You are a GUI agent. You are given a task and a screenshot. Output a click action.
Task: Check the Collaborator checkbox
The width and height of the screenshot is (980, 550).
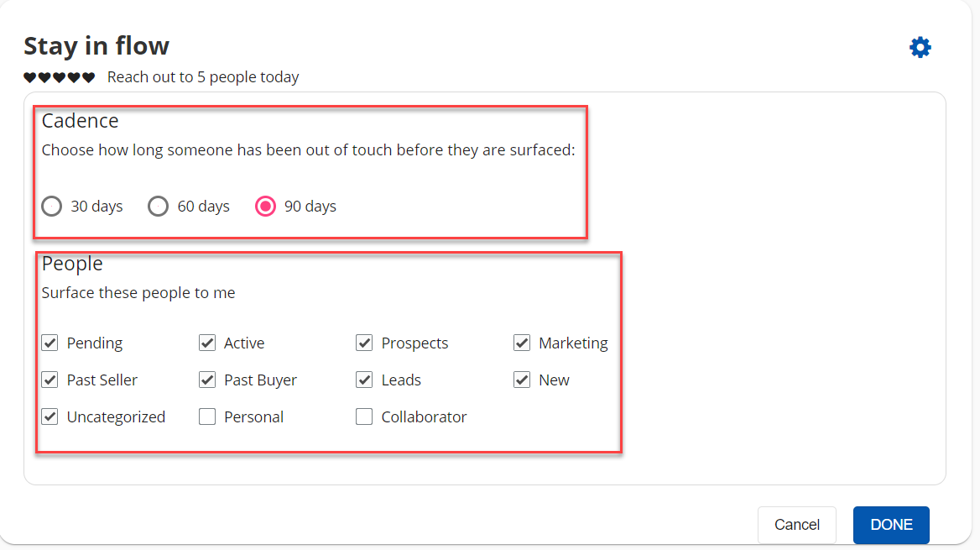[364, 416]
